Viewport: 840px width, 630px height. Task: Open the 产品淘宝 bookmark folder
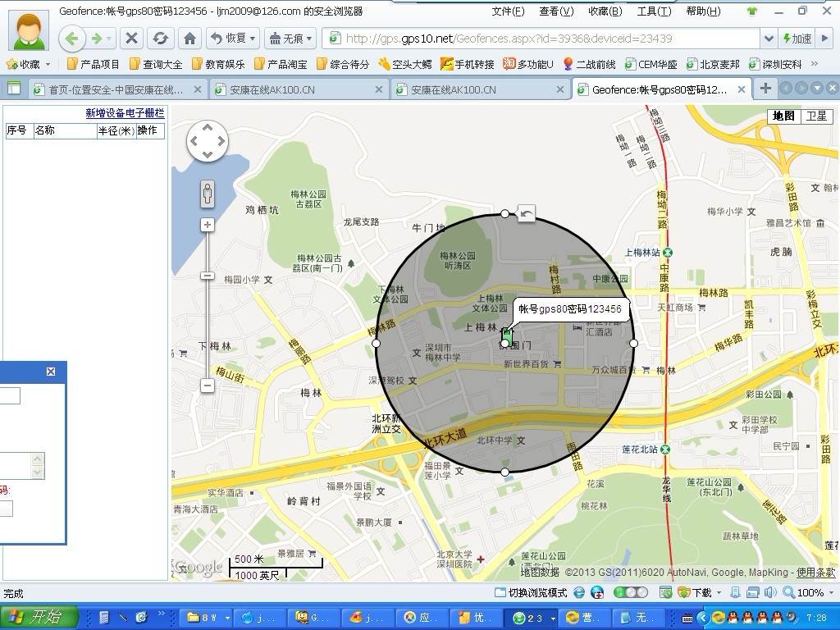coord(281,64)
